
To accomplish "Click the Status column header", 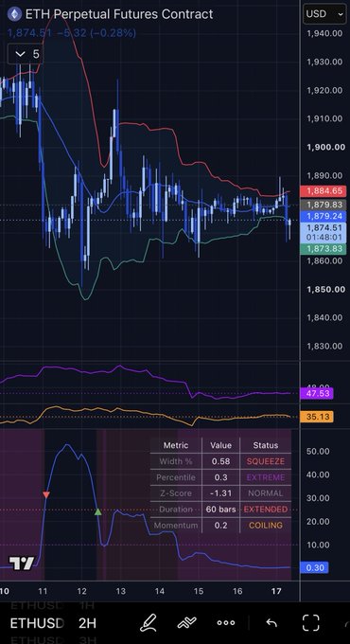I will point(266,445).
